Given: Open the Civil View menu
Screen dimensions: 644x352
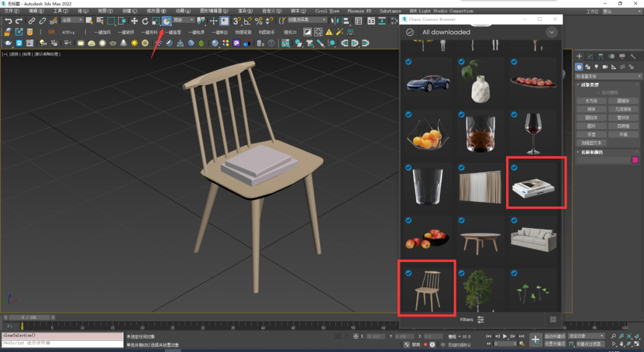Looking at the screenshot, I should point(327,11).
